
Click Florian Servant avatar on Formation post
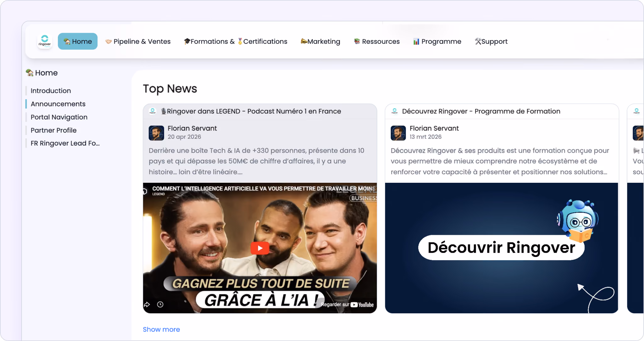(398, 133)
